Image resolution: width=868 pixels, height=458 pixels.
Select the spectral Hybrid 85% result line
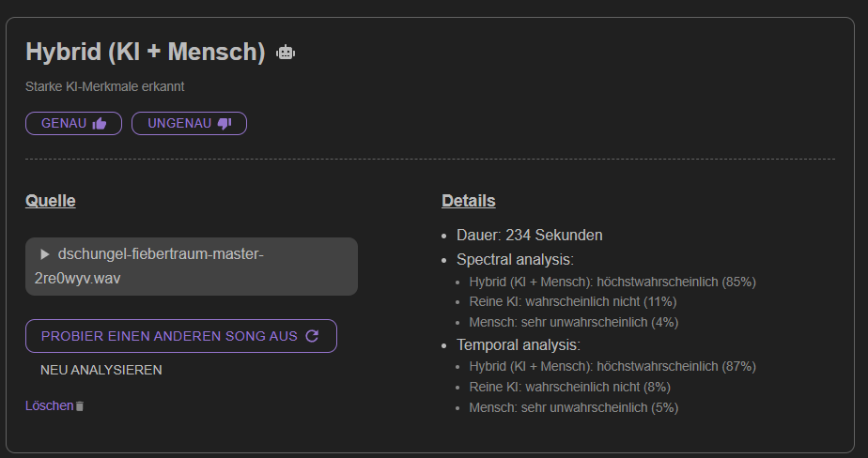pyautogui.click(x=612, y=282)
